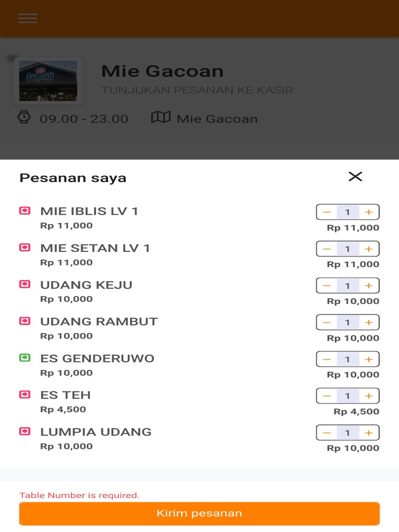Screen dimensions: 399x532
Task: Add another ES GENDERUWO
Action: (x=369, y=359)
